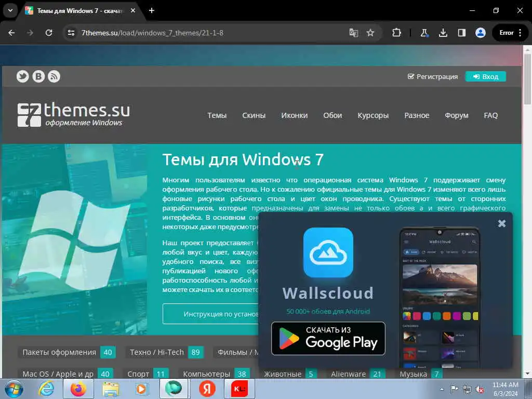This screenshot has height=399, width=532.
Task: Click the Wallscloud app cloud icon
Action: pos(328,252)
